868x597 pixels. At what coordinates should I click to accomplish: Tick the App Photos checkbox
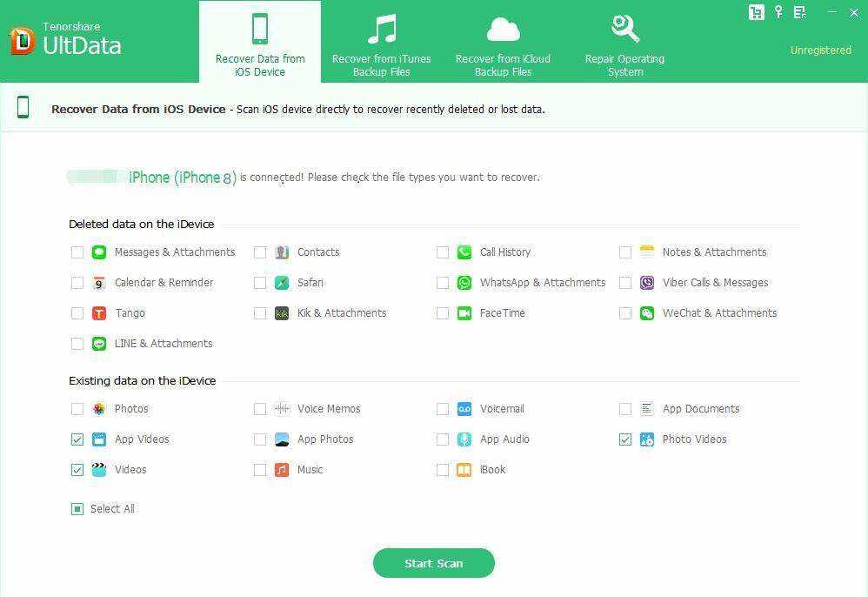pos(260,439)
